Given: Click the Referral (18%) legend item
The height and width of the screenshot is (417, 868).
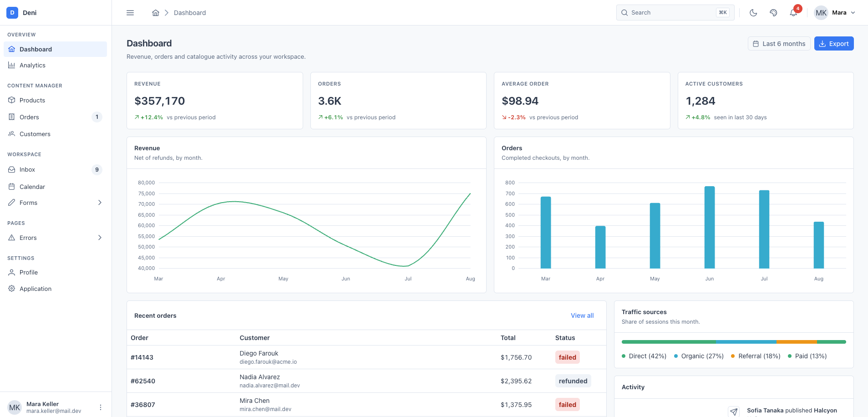Looking at the screenshot, I should click(x=756, y=356).
